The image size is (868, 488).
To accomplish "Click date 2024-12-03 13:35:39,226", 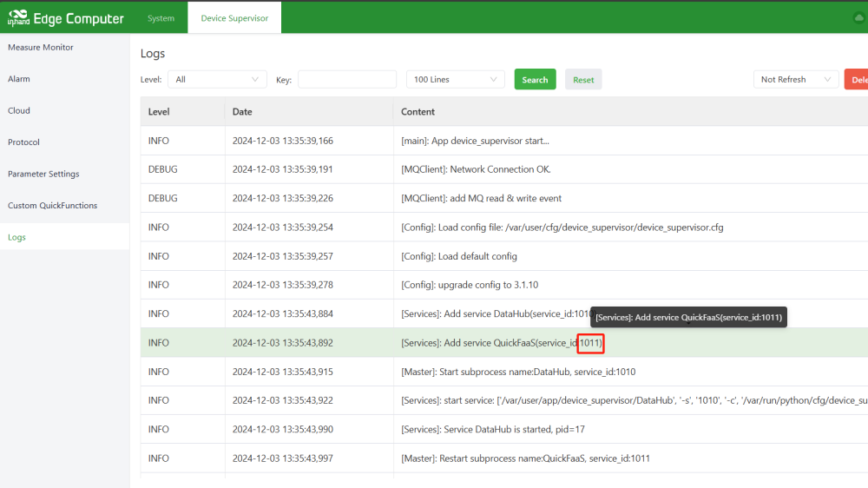I will (283, 198).
